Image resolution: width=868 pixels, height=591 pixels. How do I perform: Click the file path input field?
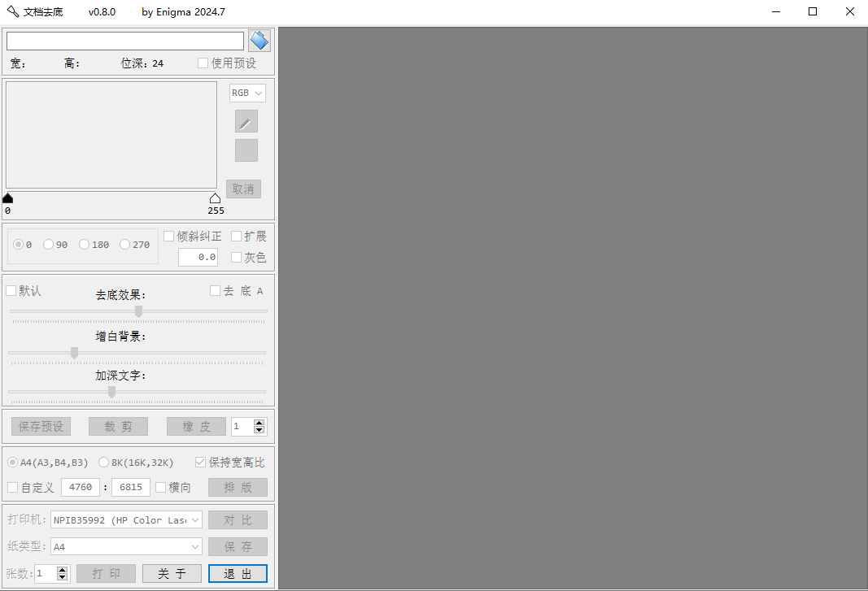(125, 41)
